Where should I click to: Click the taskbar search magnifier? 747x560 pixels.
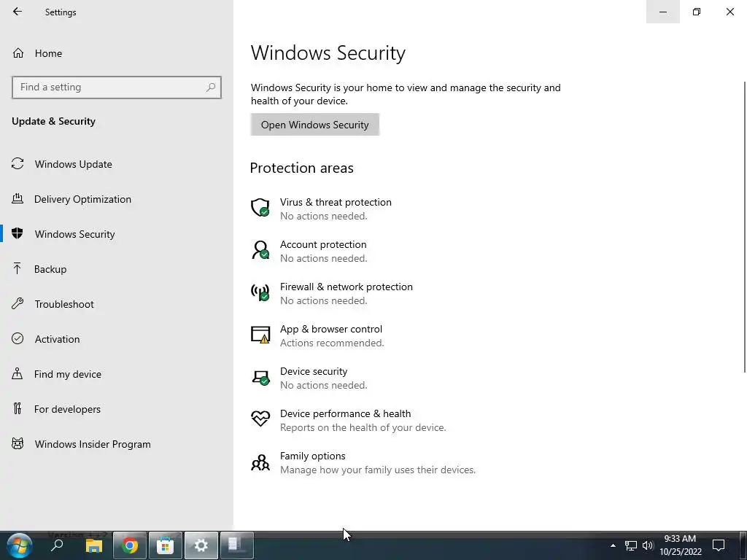click(57, 545)
